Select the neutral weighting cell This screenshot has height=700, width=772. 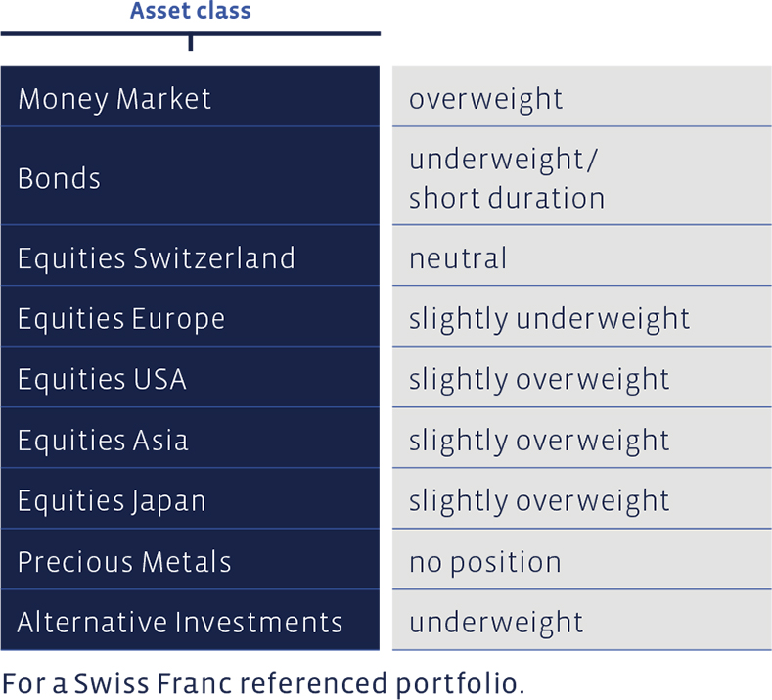coord(582,256)
